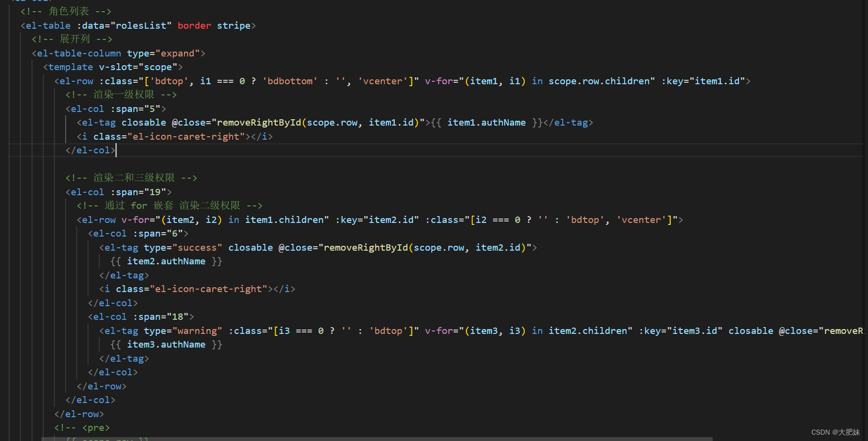Click 'vcenter' string in the item2 el-row class
Viewport: 868px width, 441px height.
coord(642,220)
